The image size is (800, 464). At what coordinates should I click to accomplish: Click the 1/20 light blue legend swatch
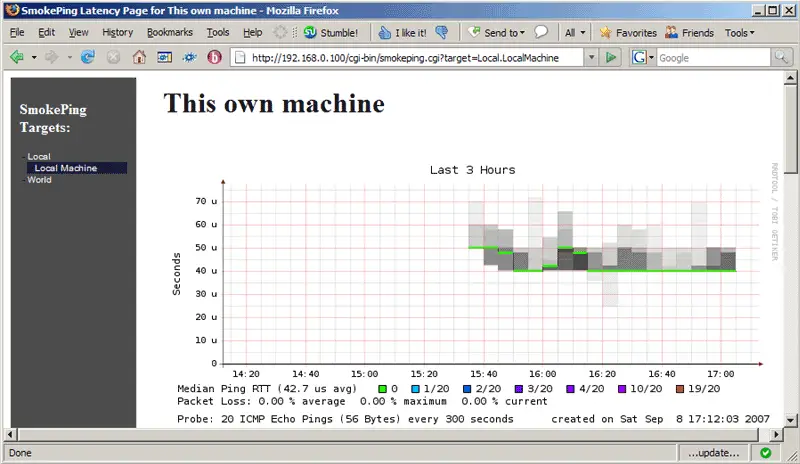[x=415, y=389]
